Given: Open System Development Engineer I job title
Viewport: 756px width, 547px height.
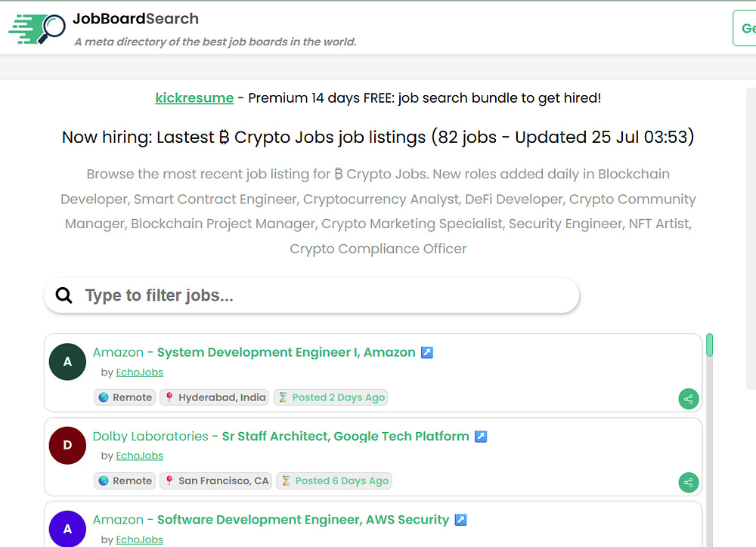Looking at the screenshot, I should pyautogui.click(x=286, y=352).
